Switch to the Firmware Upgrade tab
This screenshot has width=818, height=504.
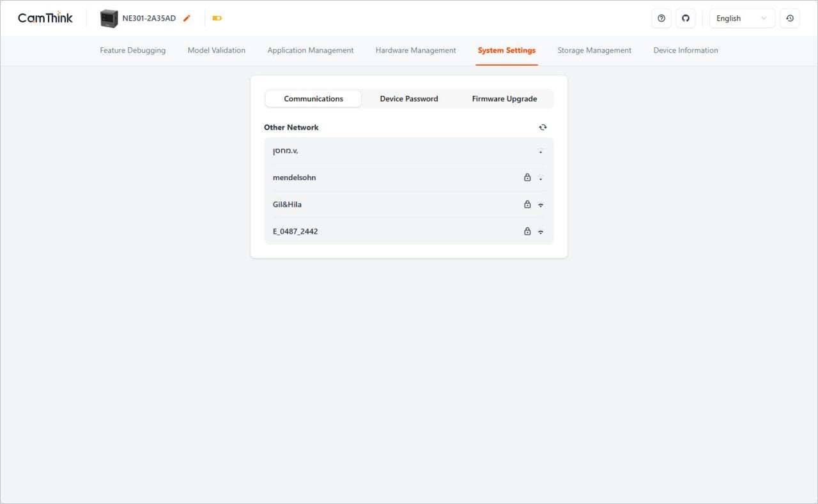504,99
